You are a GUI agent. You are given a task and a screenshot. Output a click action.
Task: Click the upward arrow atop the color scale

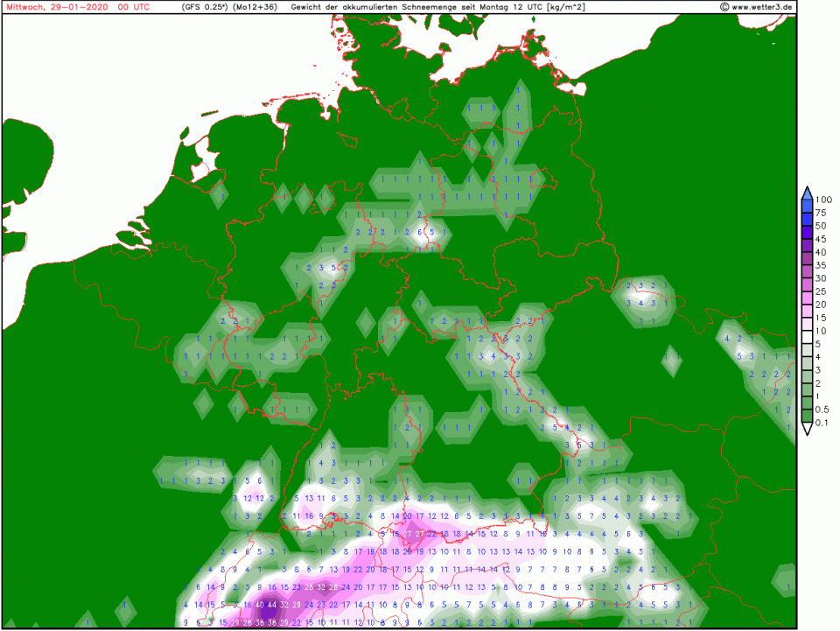click(806, 193)
